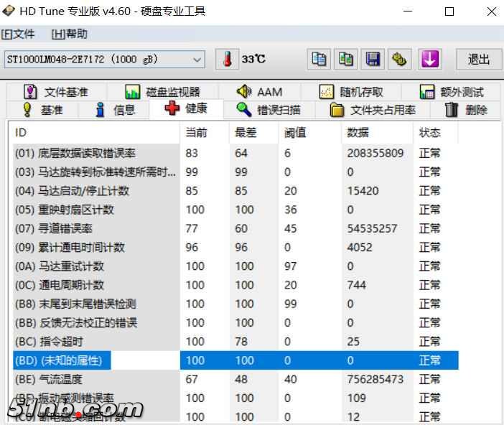
Task: Switch to the 文件基准 tab
Action: coord(56,92)
